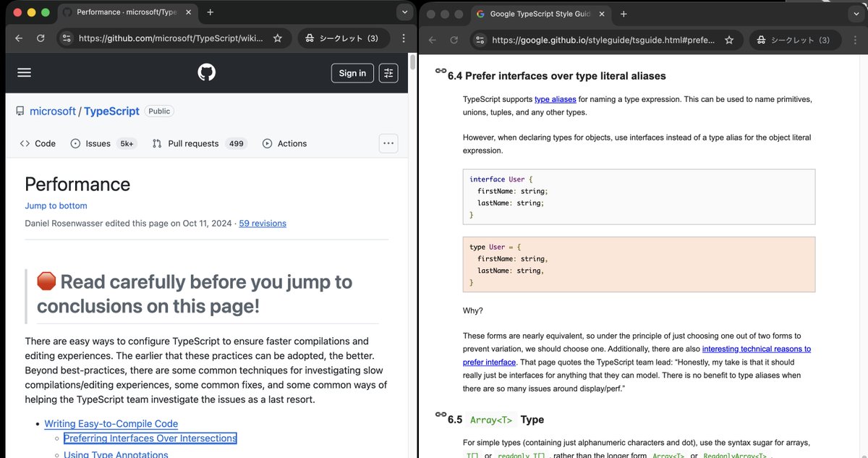The height and width of the screenshot is (458, 868).
Task: Go to the GitHub homepage via the Octocat logo
Action: [207, 72]
